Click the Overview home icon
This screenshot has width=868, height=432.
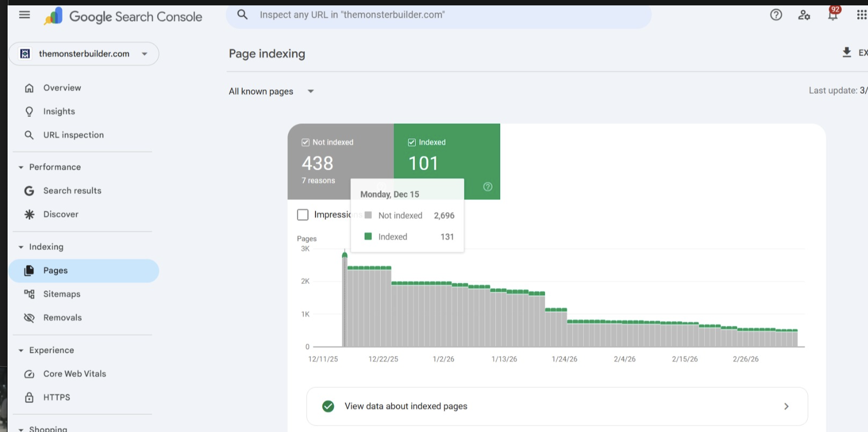click(30, 88)
